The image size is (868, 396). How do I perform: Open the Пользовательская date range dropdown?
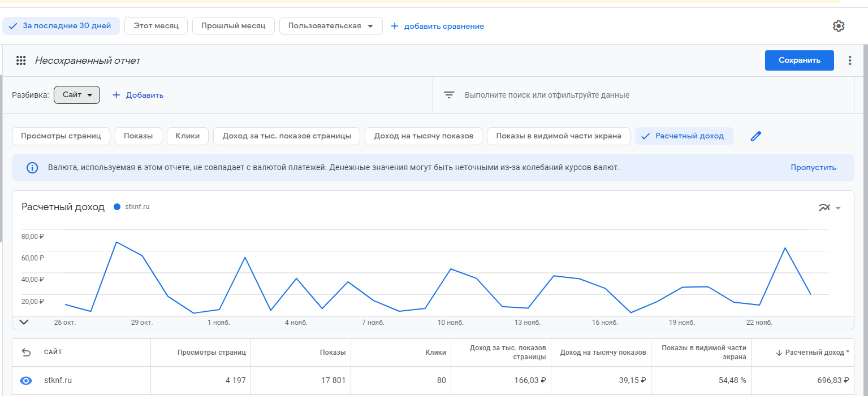(331, 26)
